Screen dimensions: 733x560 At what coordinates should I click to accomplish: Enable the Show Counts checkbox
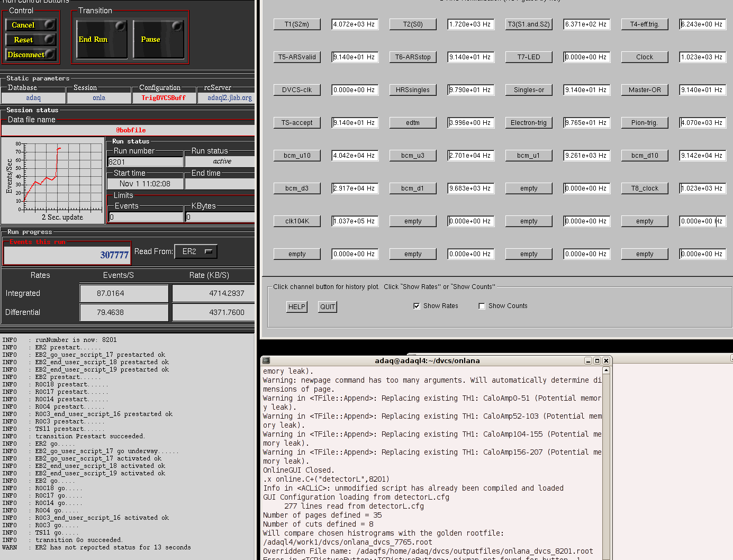coord(482,306)
